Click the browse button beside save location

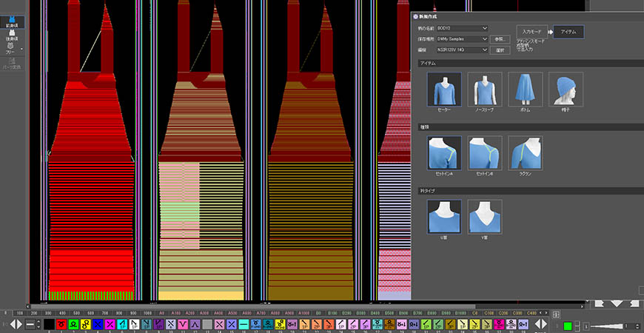coord(501,39)
